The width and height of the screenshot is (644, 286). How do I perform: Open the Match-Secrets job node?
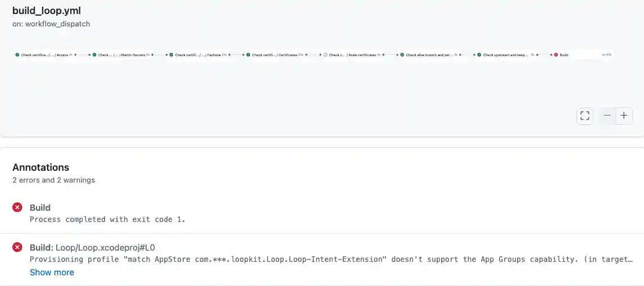121,55
